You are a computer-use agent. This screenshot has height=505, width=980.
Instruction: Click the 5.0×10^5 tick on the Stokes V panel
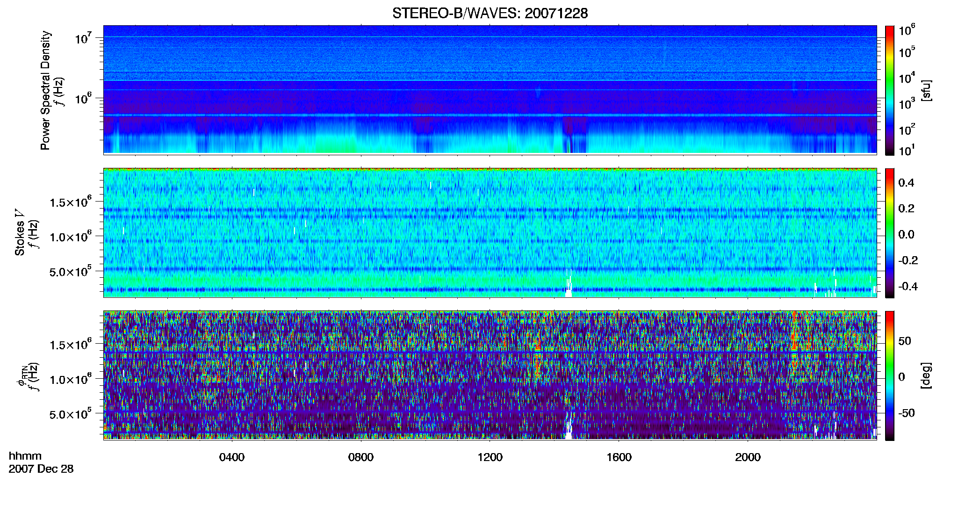71,272
